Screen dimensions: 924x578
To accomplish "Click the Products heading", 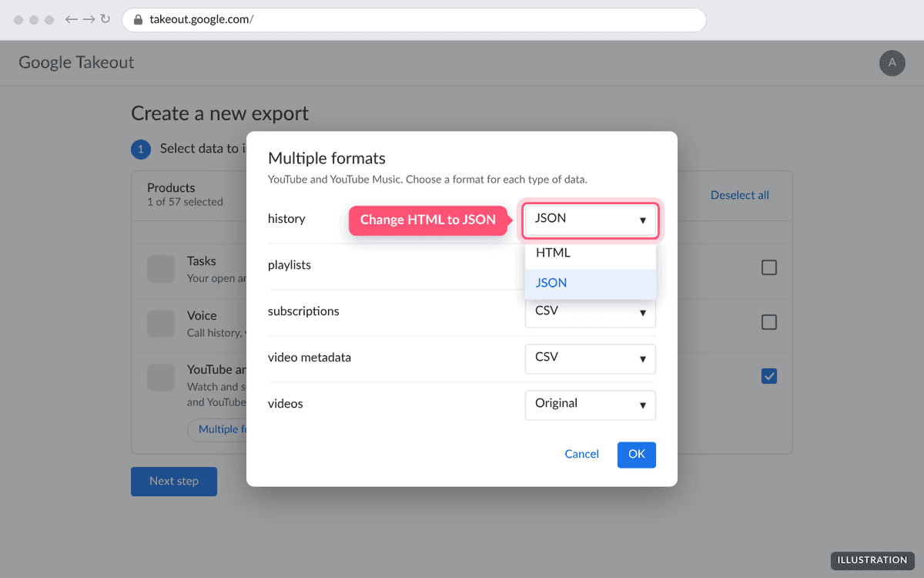I will [x=171, y=187].
